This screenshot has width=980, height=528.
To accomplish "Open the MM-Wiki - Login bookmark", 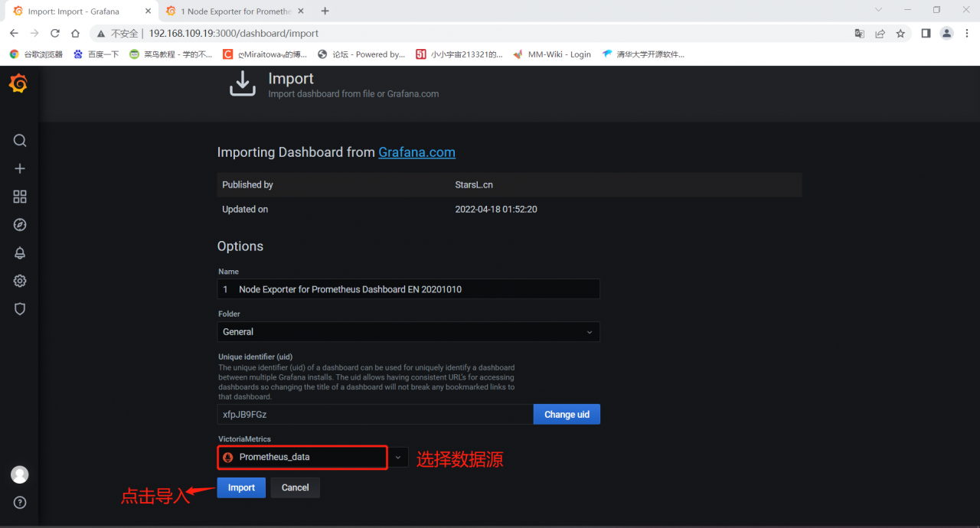I will click(x=552, y=54).
